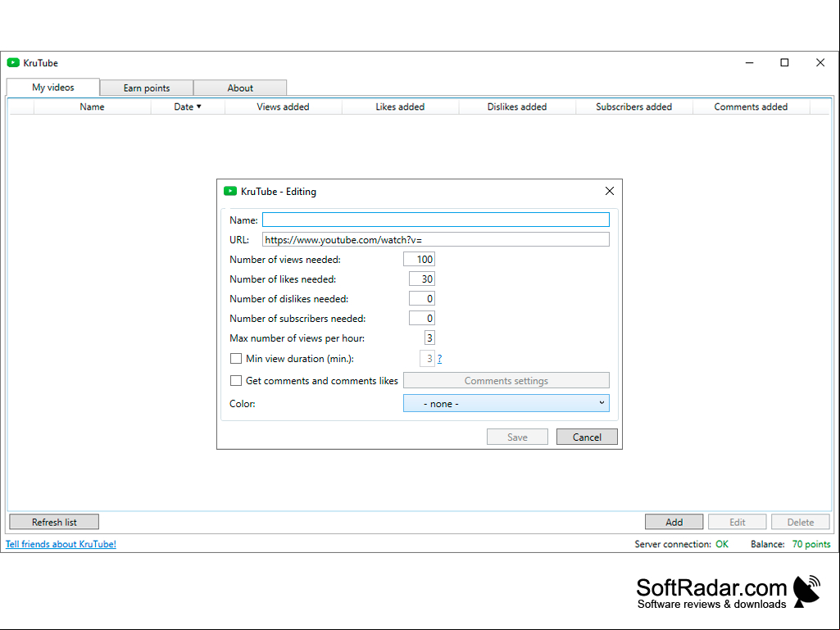Click the Delete button
The width and height of the screenshot is (840, 630).
click(x=801, y=523)
